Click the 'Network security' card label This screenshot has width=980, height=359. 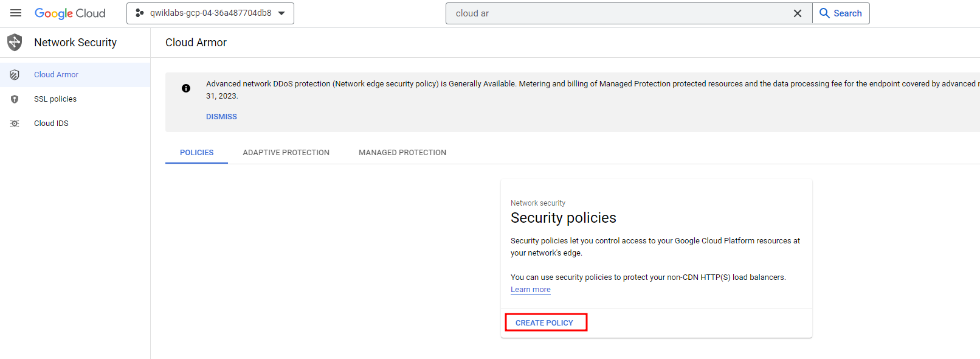tap(538, 203)
